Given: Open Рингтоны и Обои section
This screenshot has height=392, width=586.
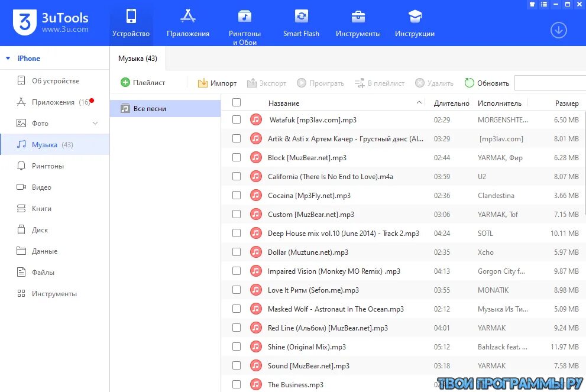Looking at the screenshot, I should tap(245, 26).
